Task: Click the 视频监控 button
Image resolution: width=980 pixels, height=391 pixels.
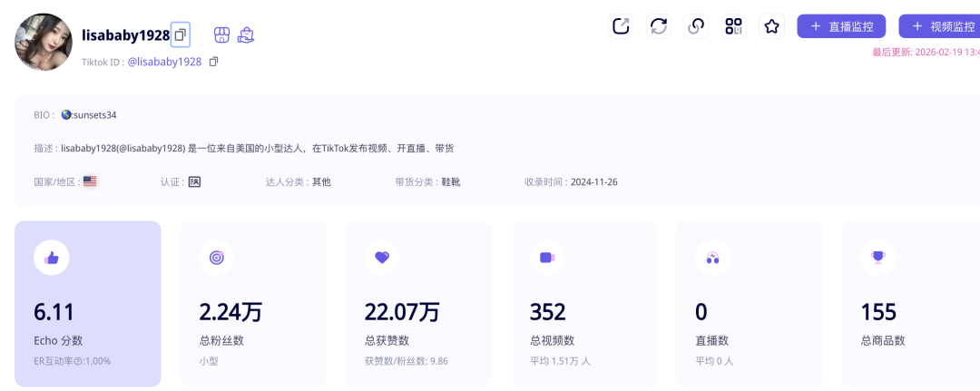Action: click(939, 26)
